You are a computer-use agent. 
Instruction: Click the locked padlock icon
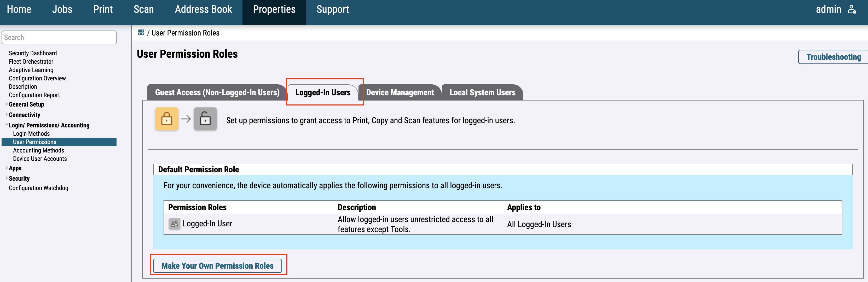coord(166,119)
